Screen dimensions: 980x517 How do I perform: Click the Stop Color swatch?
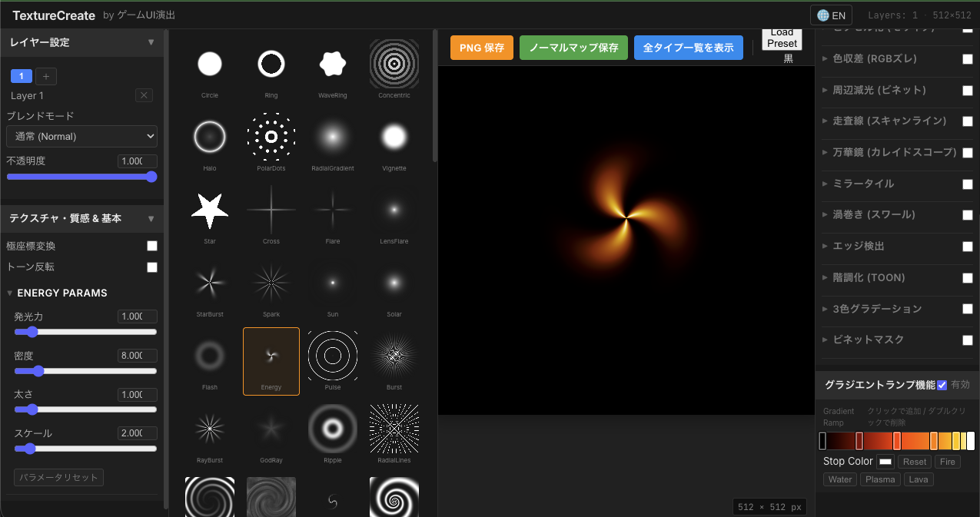click(885, 462)
